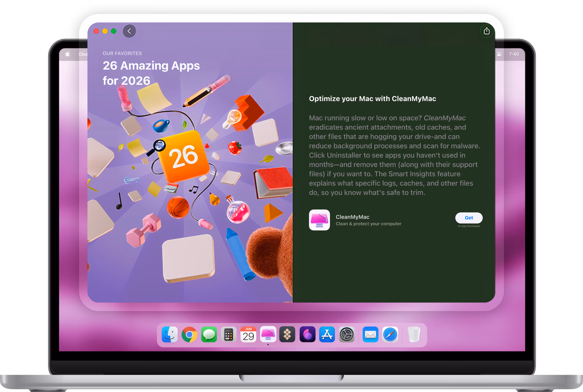Click the CleanMyMac app icon in the story

(319, 220)
